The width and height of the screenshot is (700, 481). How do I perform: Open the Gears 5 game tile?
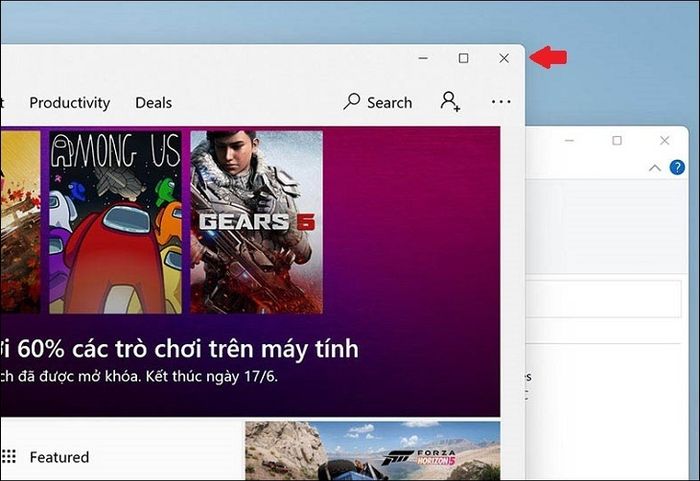tap(257, 222)
